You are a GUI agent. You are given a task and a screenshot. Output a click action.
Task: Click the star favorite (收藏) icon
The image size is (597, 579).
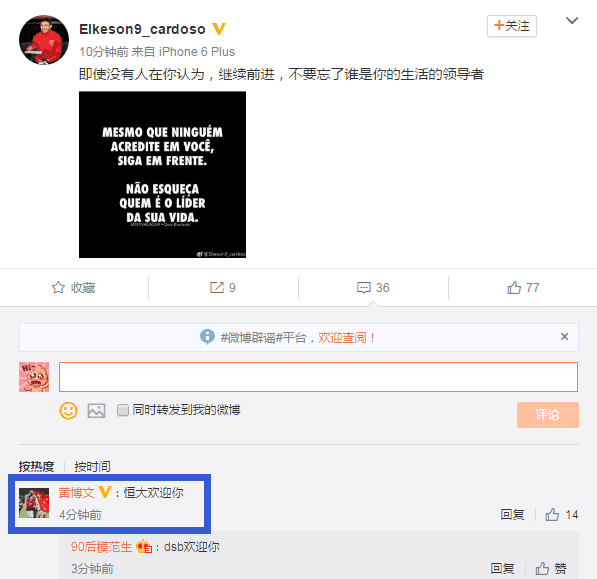tap(58, 287)
